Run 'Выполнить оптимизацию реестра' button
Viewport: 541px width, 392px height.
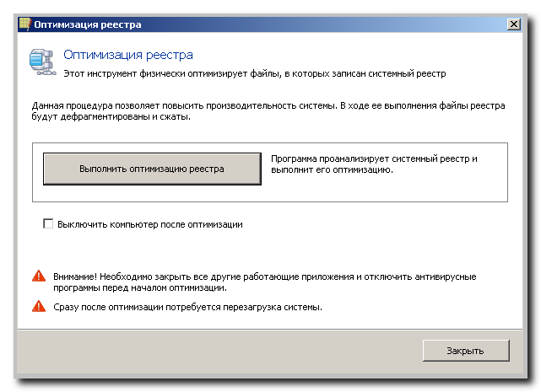152,169
